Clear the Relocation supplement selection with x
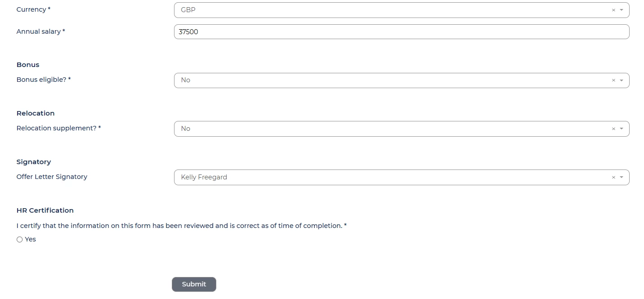The width and height of the screenshot is (644, 299). coord(613,129)
